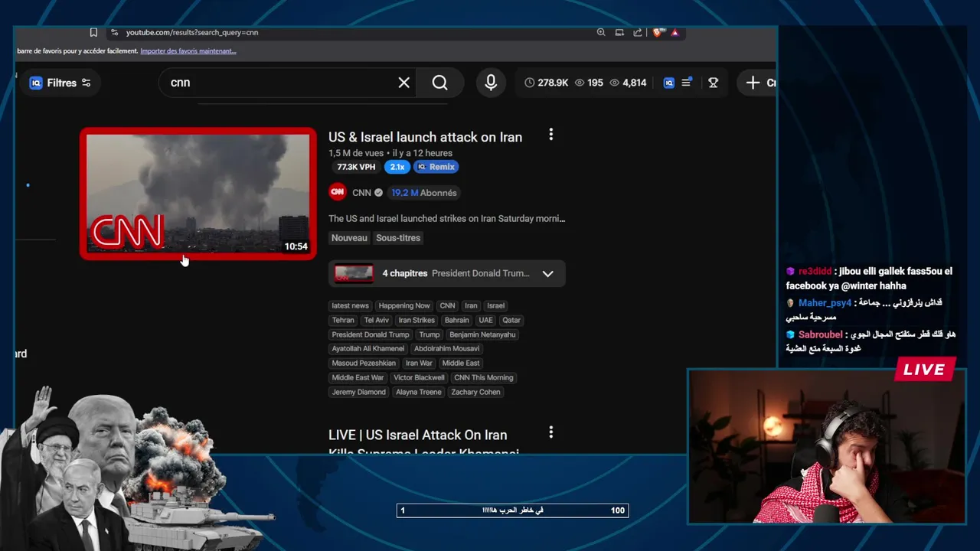
Task: Click the Alayna Treene tag
Action: pyautogui.click(x=419, y=392)
